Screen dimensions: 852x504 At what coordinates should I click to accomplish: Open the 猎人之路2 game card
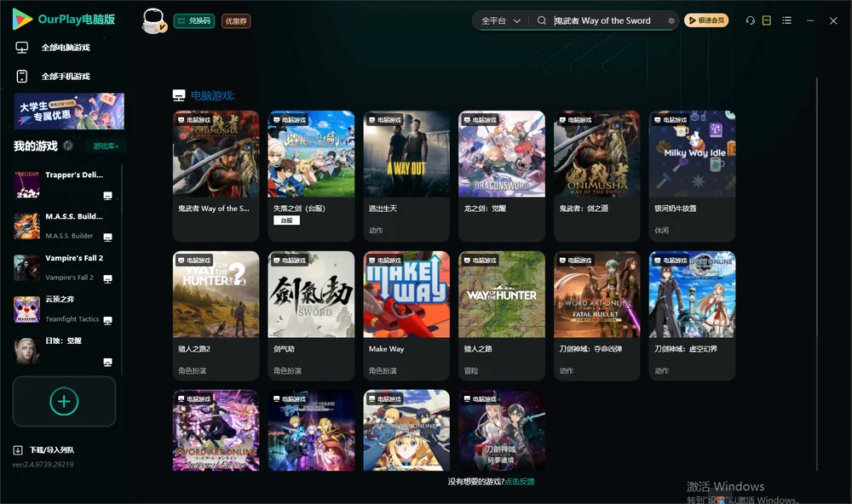[216, 316]
